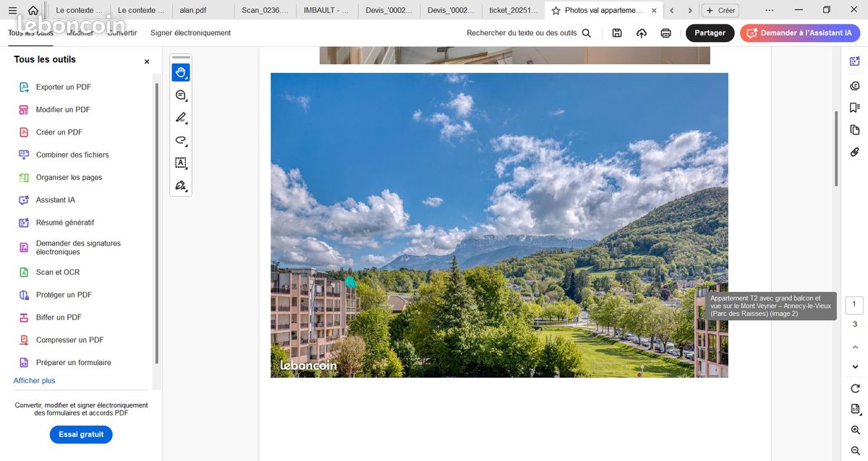Click the search magnifier icon
The image size is (868, 461).
point(587,33)
